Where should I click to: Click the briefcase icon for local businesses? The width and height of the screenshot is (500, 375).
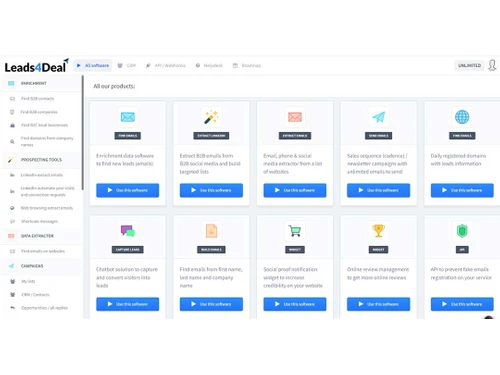click(12, 125)
